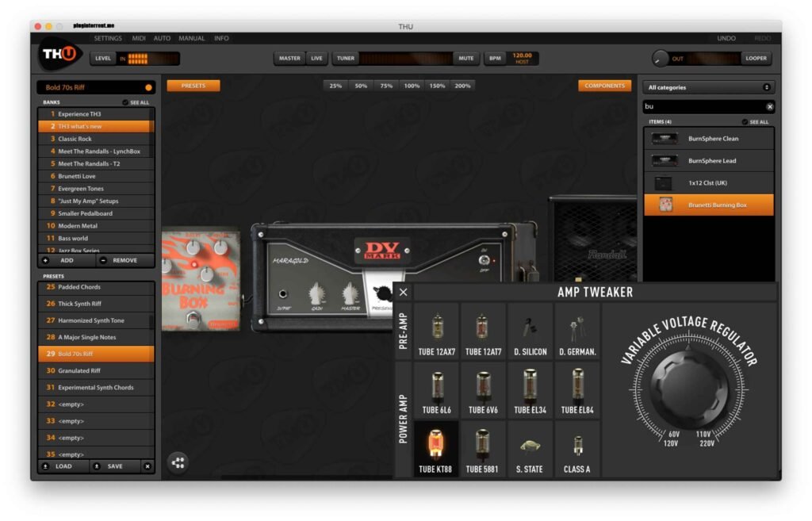Click the COMPONENTS button

(604, 86)
